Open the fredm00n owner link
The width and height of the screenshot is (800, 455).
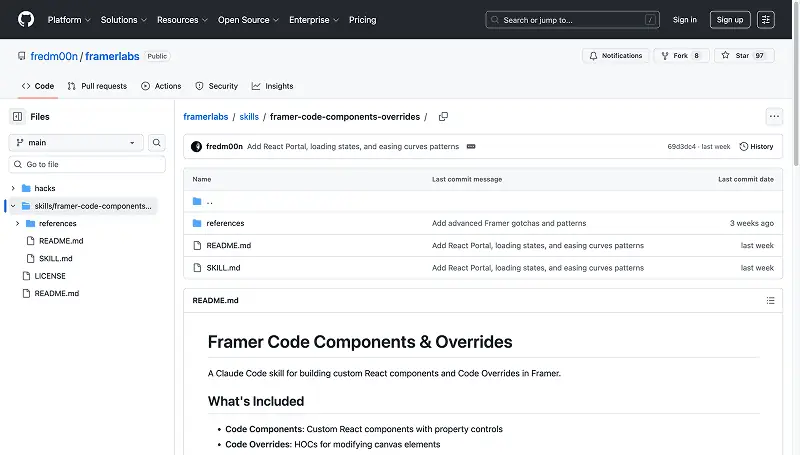(54, 56)
